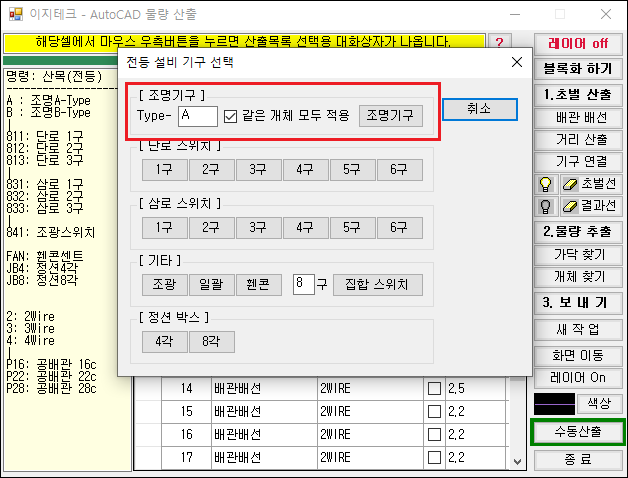Image resolution: width=628 pixels, height=478 pixels.
Task: Click the 조광 button
Action: pyautogui.click(x=165, y=285)
